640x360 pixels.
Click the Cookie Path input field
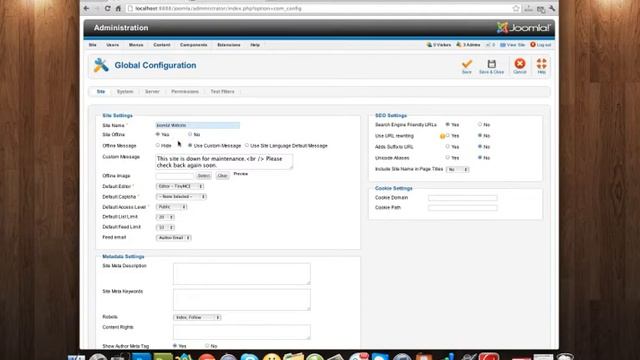click(x=462, y=208)
